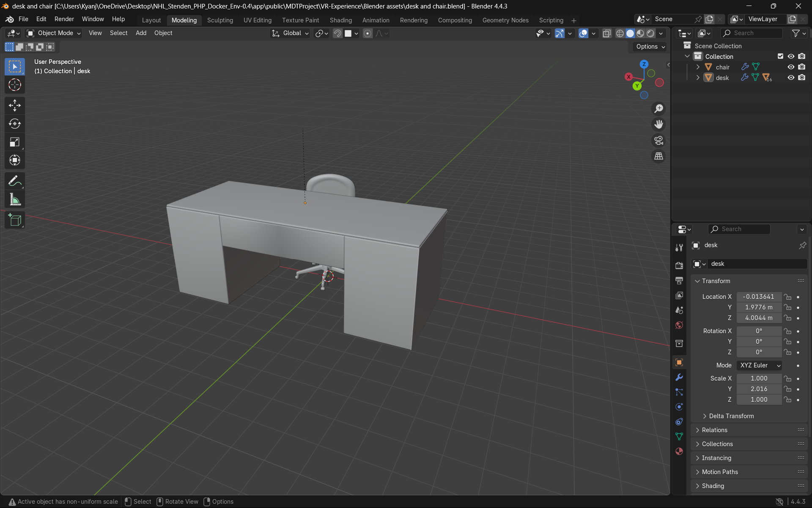Select the Add Cube tool

[15, 220]
